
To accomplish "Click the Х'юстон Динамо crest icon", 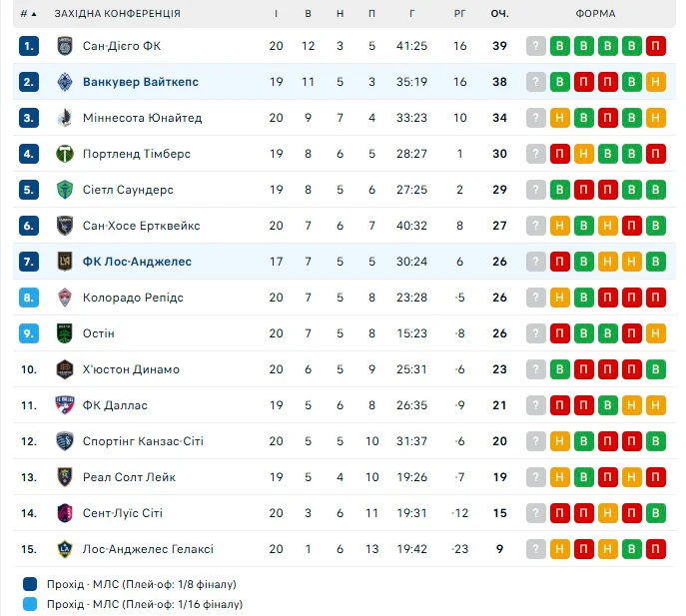I will (65, 369).
